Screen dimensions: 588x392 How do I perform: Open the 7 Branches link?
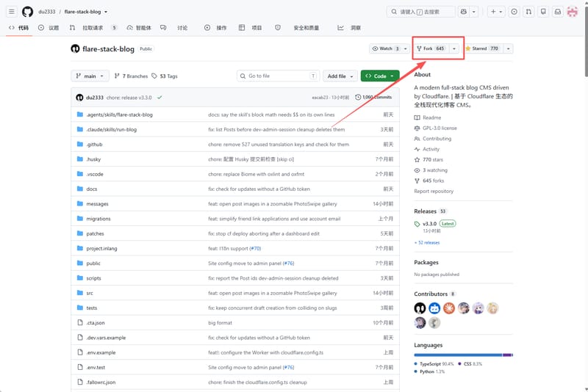pyautogui.click(x=131, y=76)
